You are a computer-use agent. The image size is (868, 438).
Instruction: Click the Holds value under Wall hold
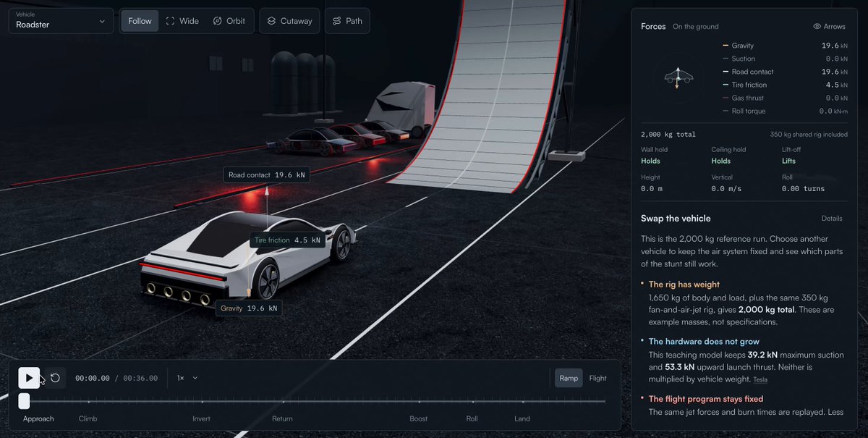[650, 161]
